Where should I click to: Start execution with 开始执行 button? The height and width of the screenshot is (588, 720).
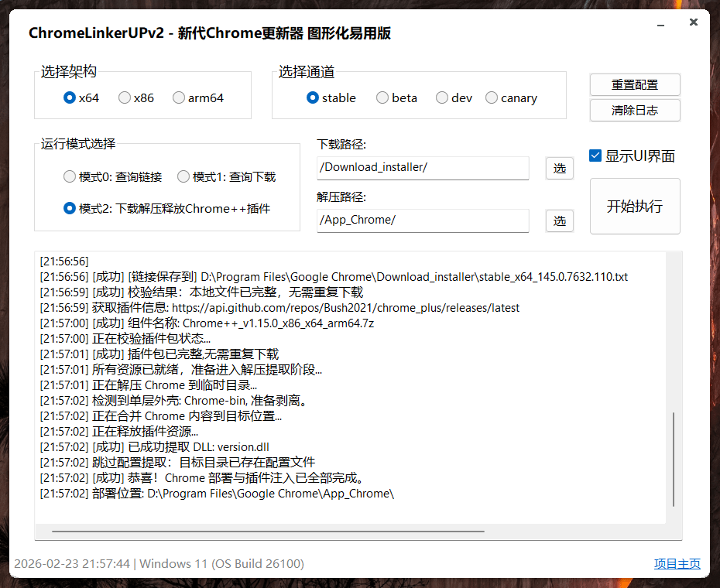635,207
